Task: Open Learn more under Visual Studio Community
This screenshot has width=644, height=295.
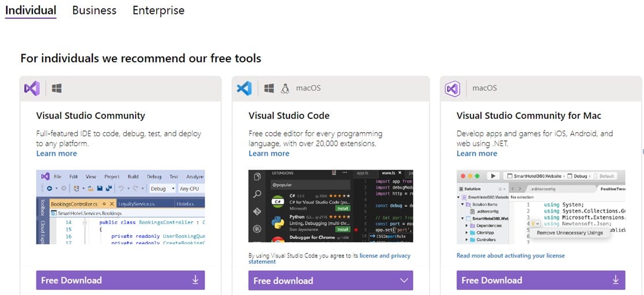Action: click(57, 154)
